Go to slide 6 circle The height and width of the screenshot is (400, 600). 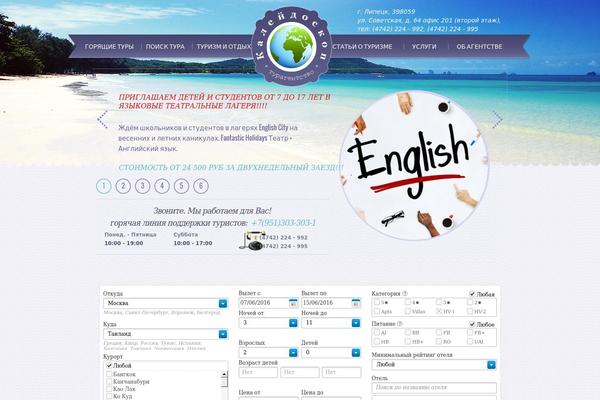[201, 186]
